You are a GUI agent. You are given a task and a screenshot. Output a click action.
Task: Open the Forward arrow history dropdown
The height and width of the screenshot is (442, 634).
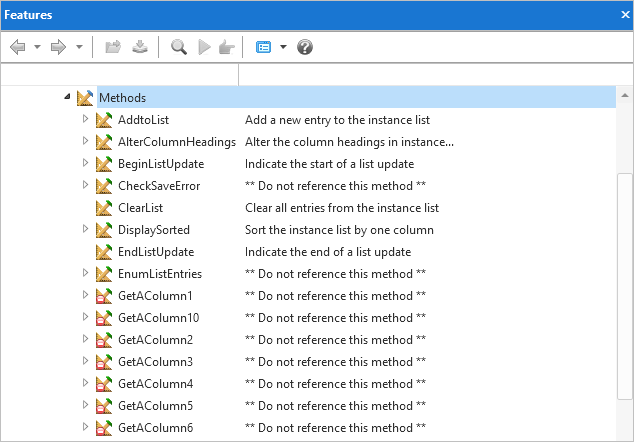(79, 47)
